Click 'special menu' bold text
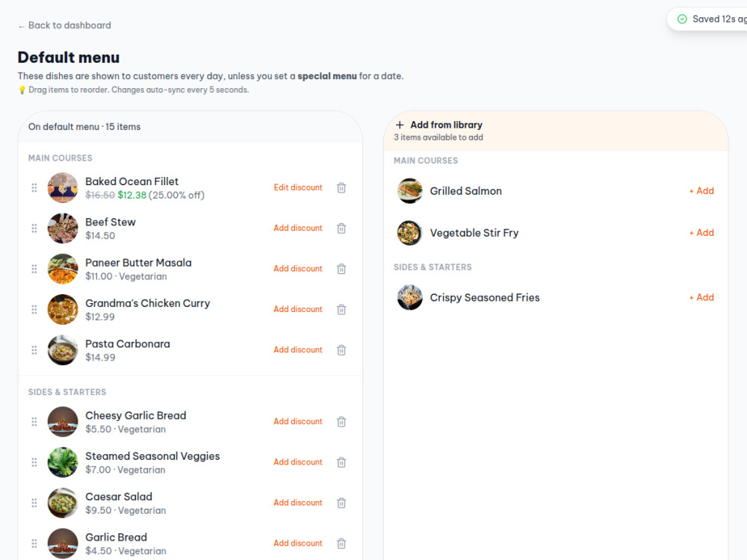The width and height of the screenshot is (747, 560). point(327,76)
